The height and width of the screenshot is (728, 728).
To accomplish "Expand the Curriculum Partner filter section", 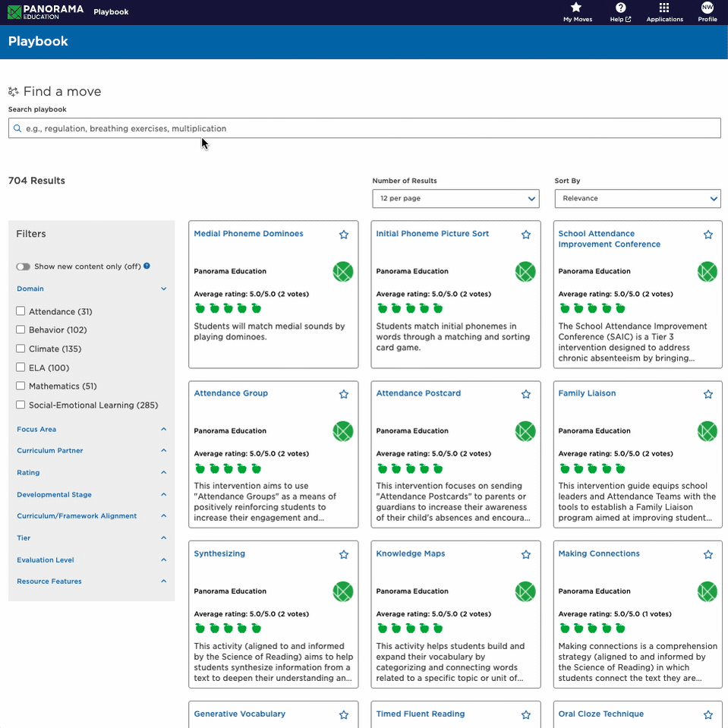I will [x=91, y=451].
